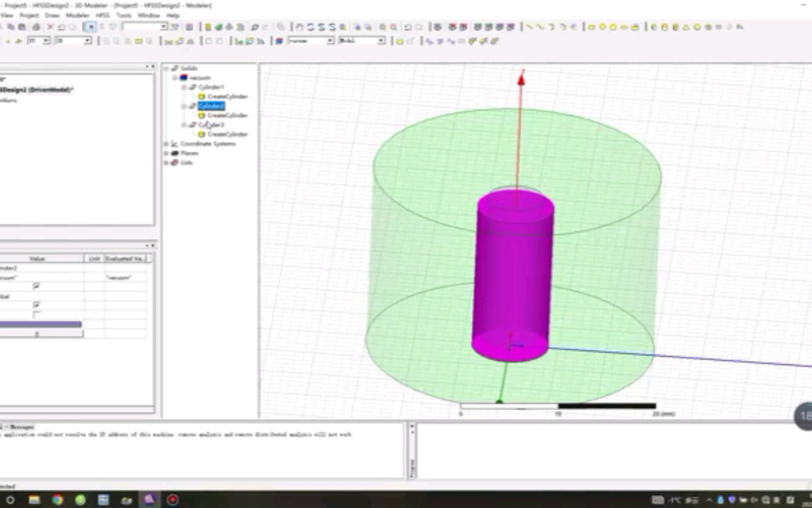Expand the Lists tree node
The image size is (812, 508).
click(166, 163)
